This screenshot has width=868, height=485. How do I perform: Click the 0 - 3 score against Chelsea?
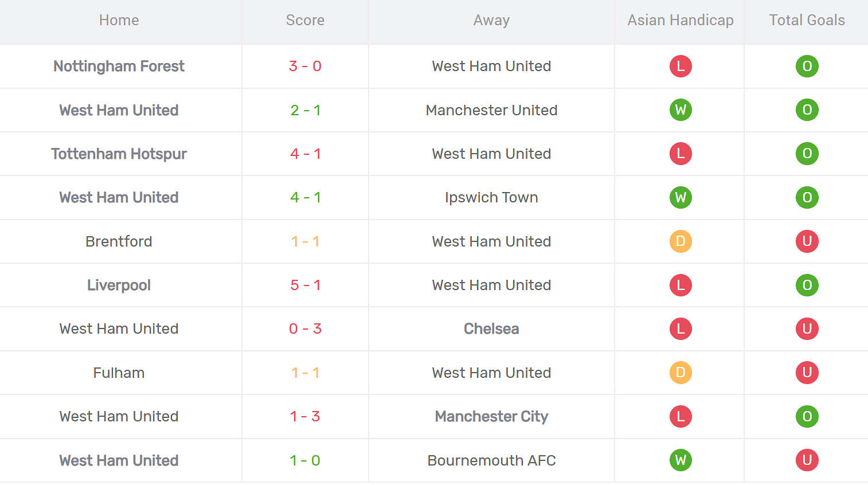point(305,329)
